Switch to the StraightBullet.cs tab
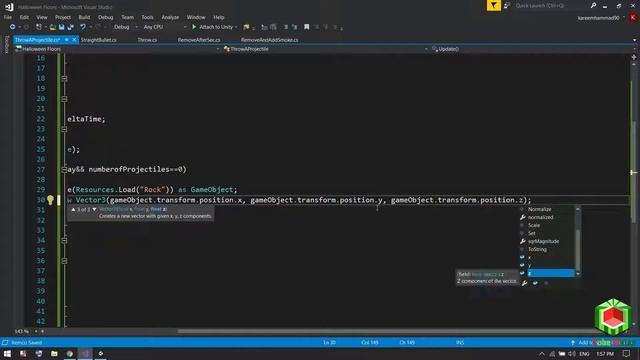The width and height of the screenshot is (640, 360). [x=98, y=40]
